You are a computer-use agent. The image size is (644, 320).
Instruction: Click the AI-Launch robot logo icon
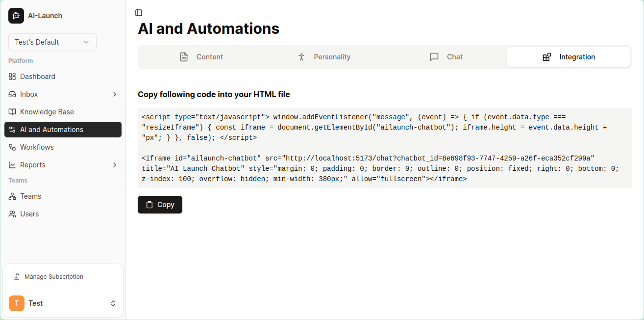click(16, 16)
